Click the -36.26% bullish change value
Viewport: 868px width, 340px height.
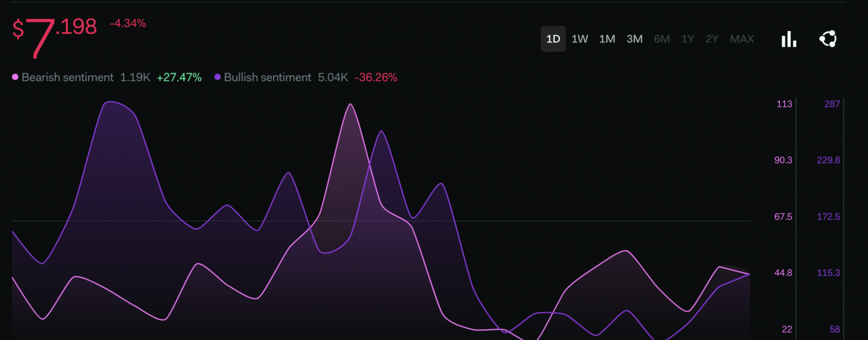(x=376, y=77)
